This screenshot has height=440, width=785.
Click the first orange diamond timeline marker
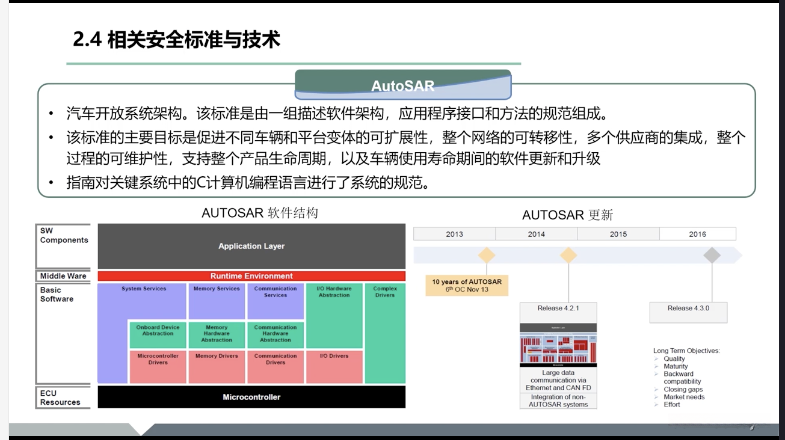[486, 255]
